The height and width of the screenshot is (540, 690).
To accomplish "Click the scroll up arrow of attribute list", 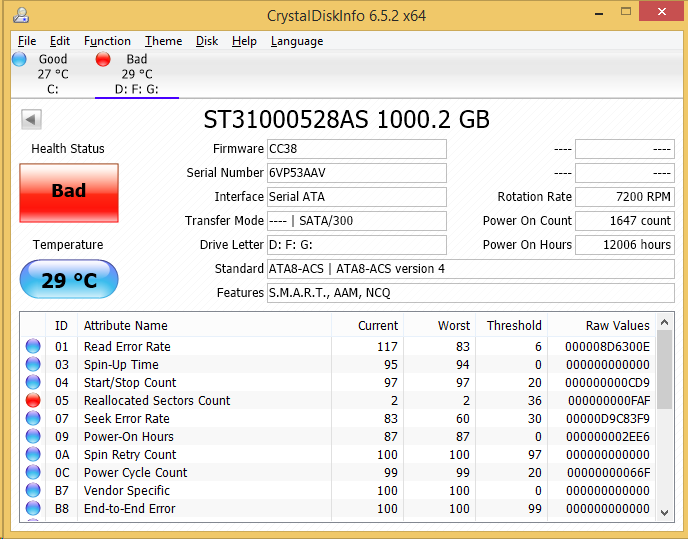I will tap(664, 323).
